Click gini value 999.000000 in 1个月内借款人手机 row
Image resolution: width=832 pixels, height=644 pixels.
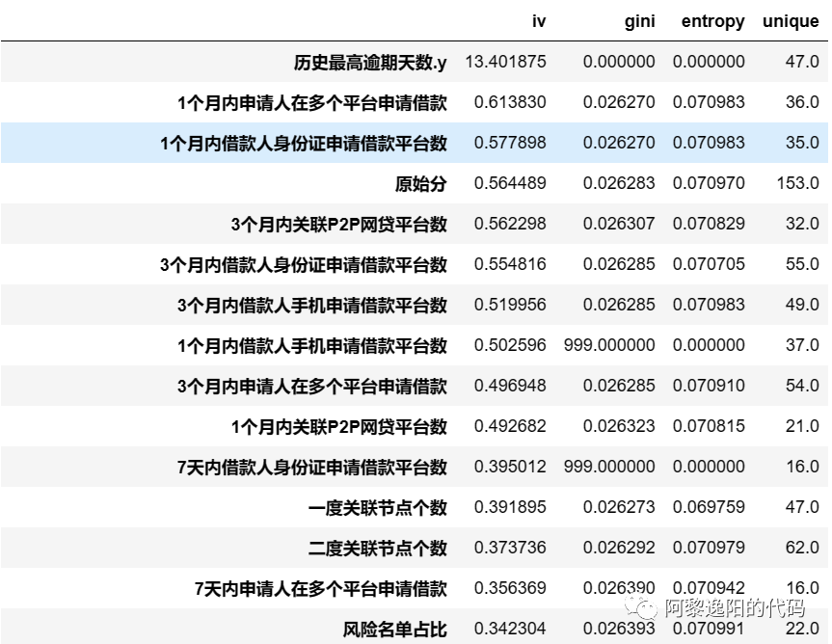pyautogui.click(x=609, y=345)
